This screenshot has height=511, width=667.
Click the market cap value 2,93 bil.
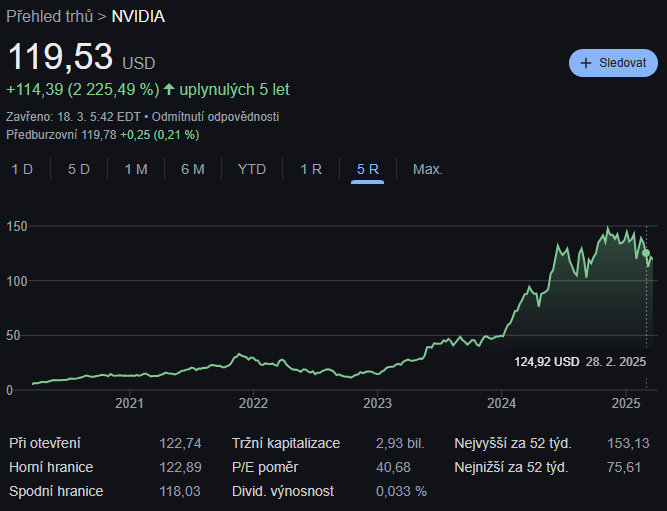click(400, 443)
